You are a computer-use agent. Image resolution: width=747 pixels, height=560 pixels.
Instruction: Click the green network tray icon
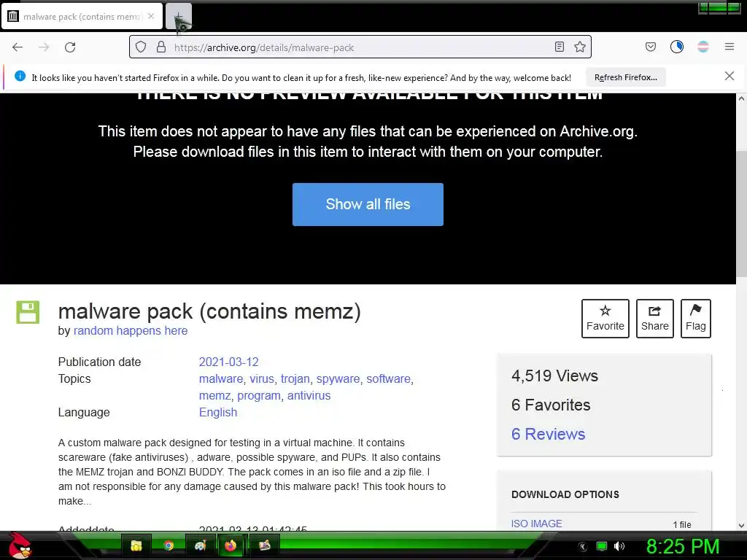click(602, 546)
